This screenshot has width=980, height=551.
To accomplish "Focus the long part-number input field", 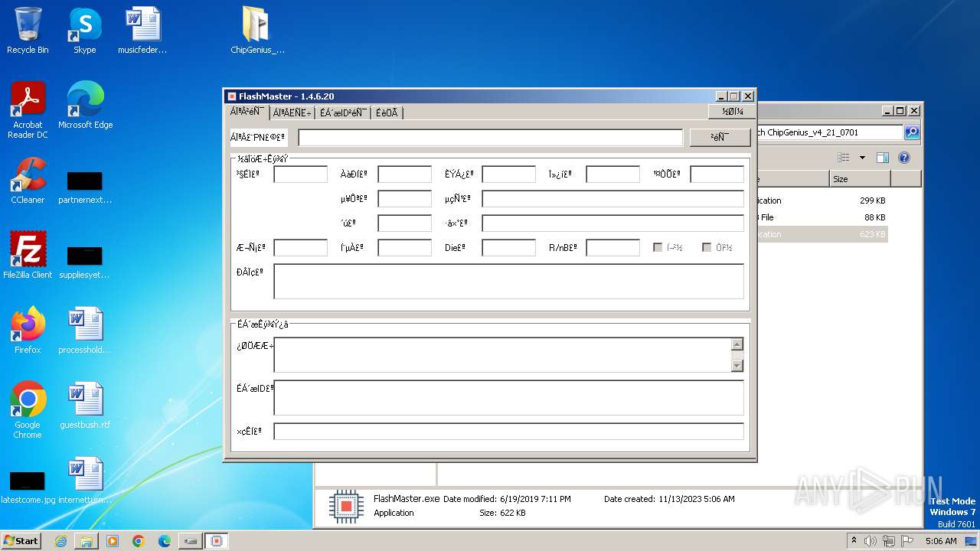I will 490,137.
